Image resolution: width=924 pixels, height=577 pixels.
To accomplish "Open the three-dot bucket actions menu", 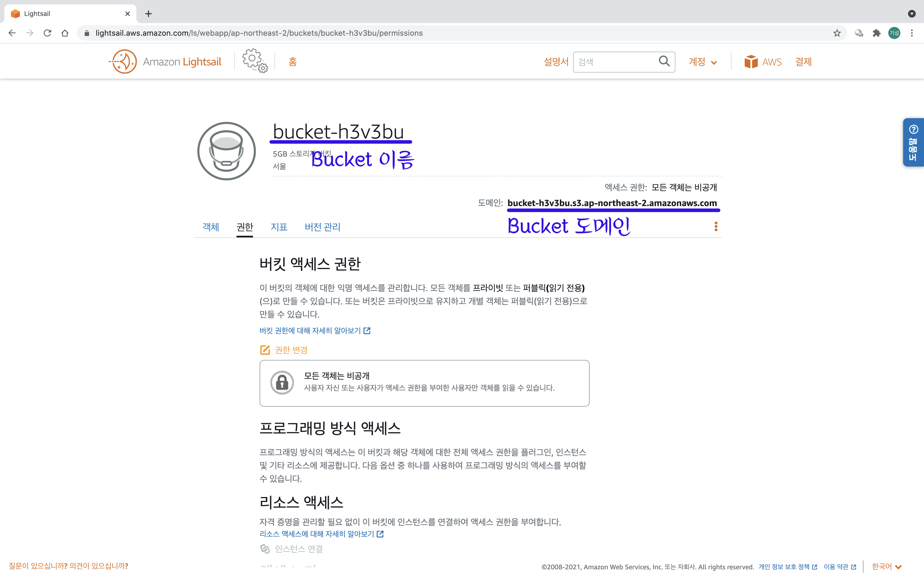I will tap(716, 227).
